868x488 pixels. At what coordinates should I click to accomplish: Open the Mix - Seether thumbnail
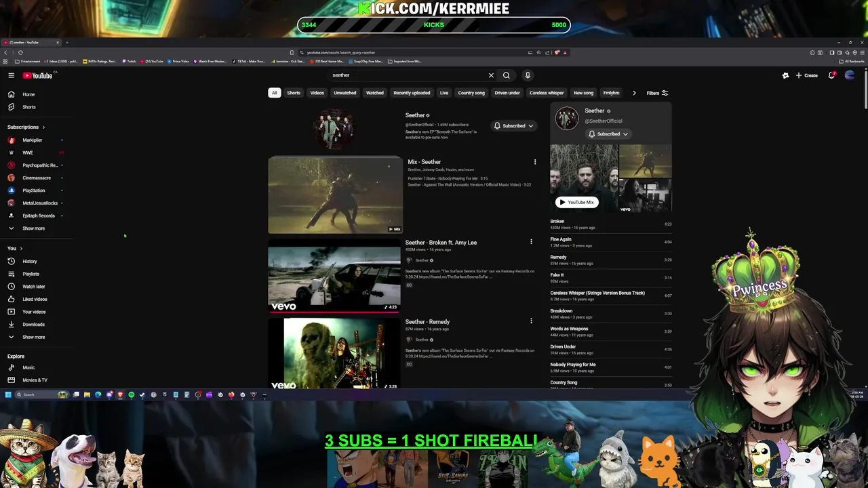point(335,195)
